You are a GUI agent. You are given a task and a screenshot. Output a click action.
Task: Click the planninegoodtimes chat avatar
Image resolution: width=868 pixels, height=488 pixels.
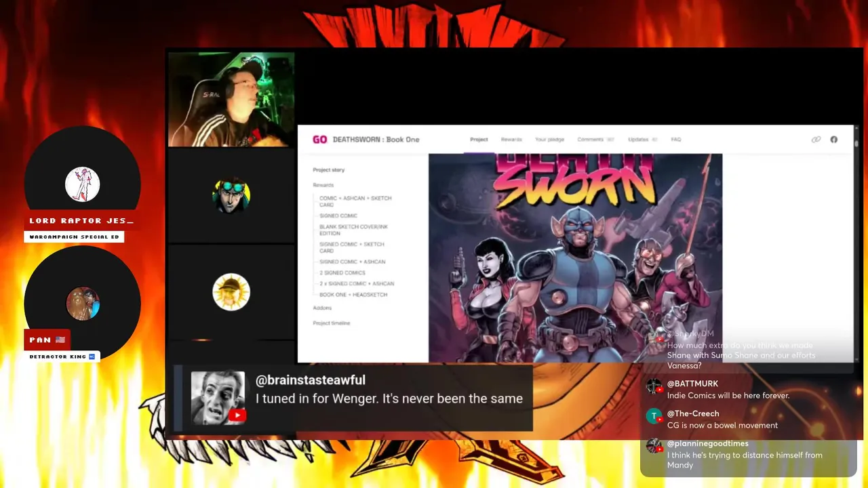[654, 445]
